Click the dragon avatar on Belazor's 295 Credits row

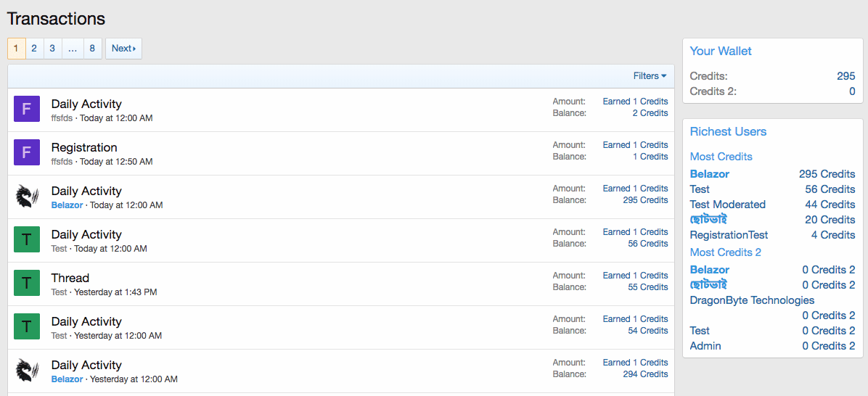pyautogui.click(x=27, y=197)
